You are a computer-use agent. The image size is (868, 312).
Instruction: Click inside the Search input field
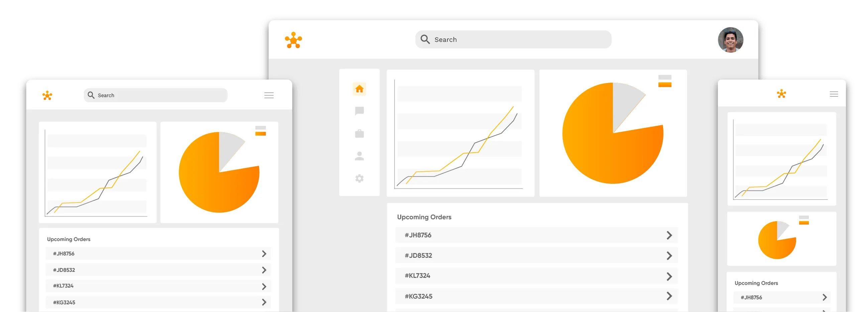512,40
